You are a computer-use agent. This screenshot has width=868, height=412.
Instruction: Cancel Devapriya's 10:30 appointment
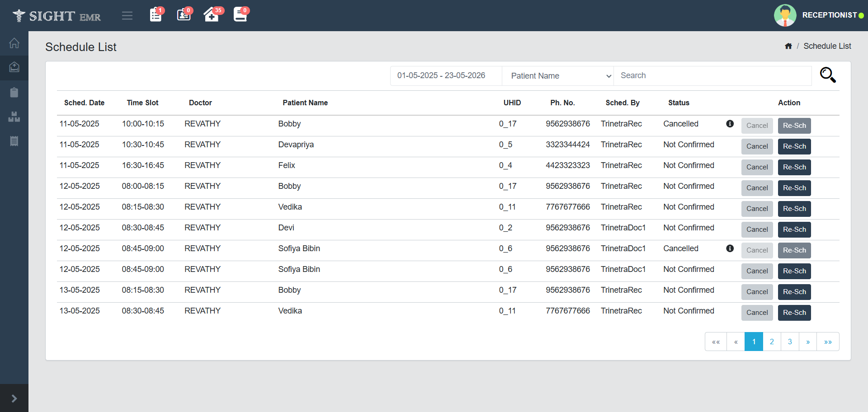757,146
